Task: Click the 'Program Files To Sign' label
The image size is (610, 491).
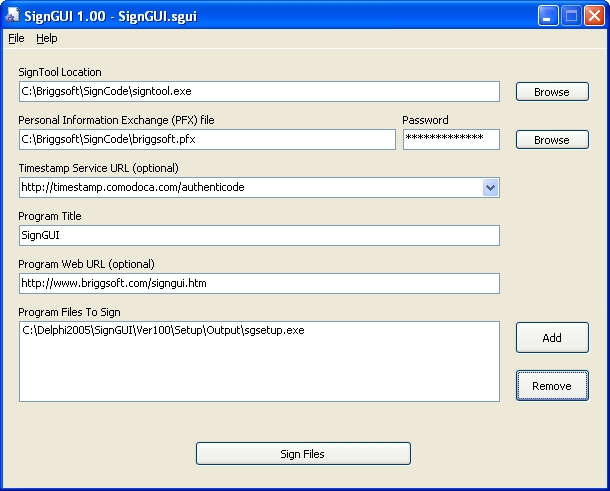Action: tap(69, 312)
